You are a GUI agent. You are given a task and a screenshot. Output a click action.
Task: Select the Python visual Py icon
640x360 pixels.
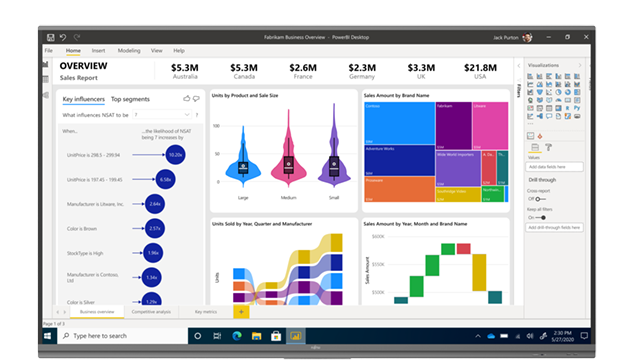click(x=577, y=108)
